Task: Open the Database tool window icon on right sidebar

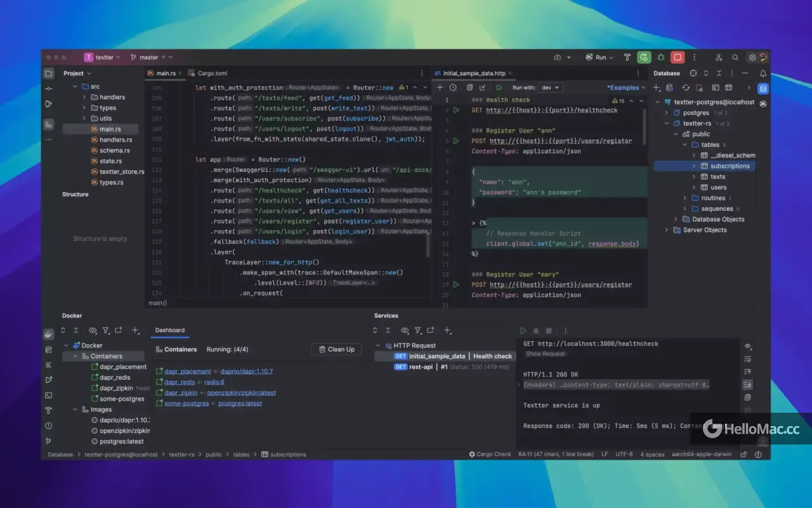Action: coord(763,88)
